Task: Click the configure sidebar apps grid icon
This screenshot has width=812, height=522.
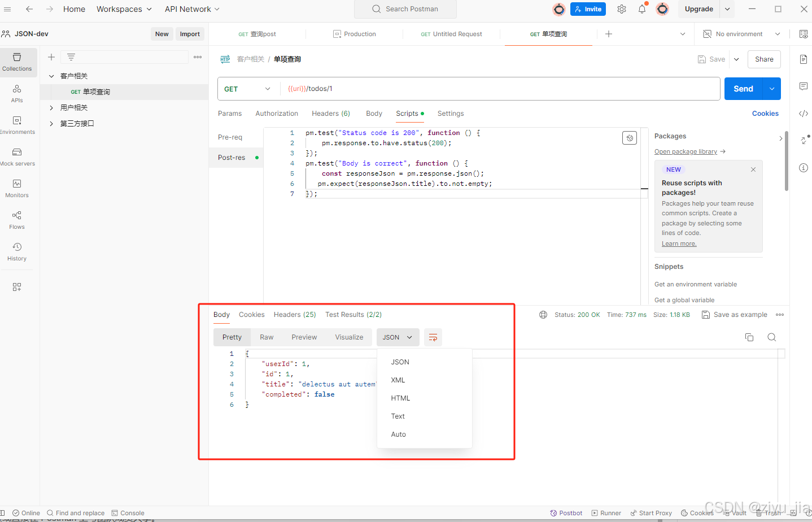Action: click(x=17, y=287)
